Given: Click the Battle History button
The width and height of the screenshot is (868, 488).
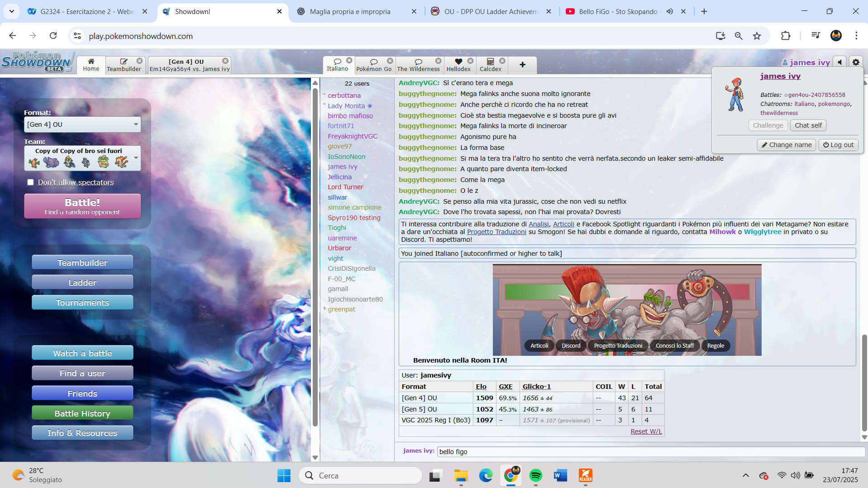Looking at the screenshot, I should [x=82, y=413].
